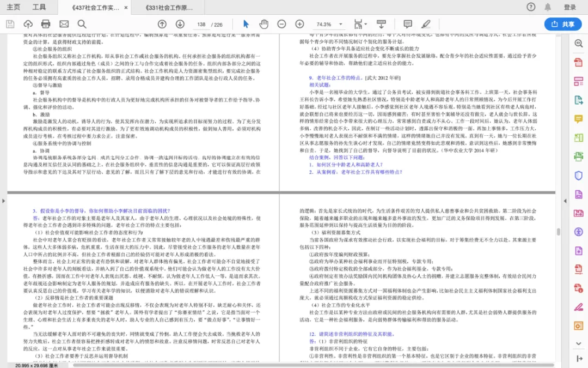
Task: Select the highlighter pen tool
Action: 426,24
